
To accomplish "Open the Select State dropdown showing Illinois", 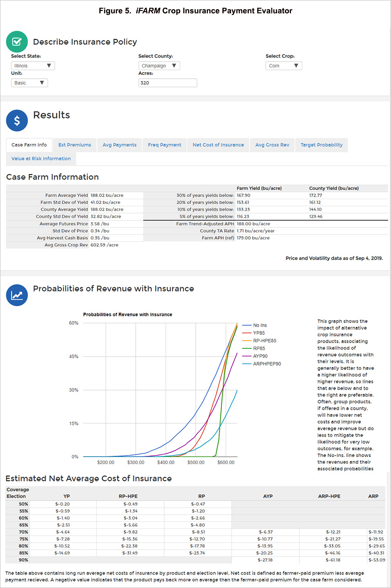I will pos(33,66).
